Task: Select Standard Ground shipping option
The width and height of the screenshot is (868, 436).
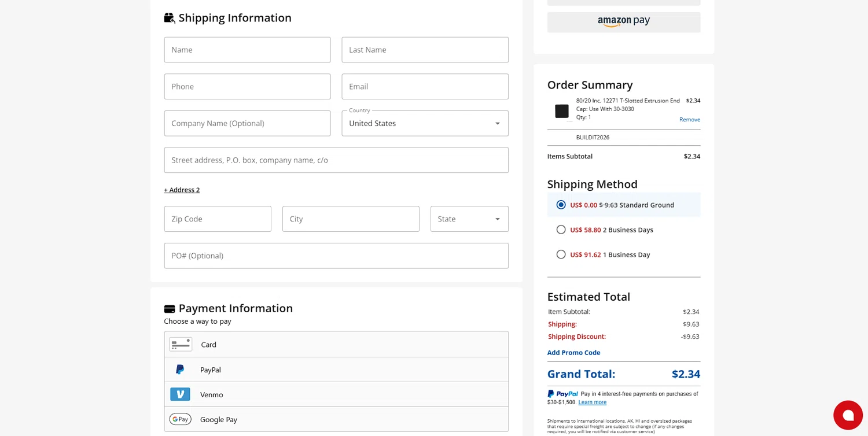Action: pos(561,205)
